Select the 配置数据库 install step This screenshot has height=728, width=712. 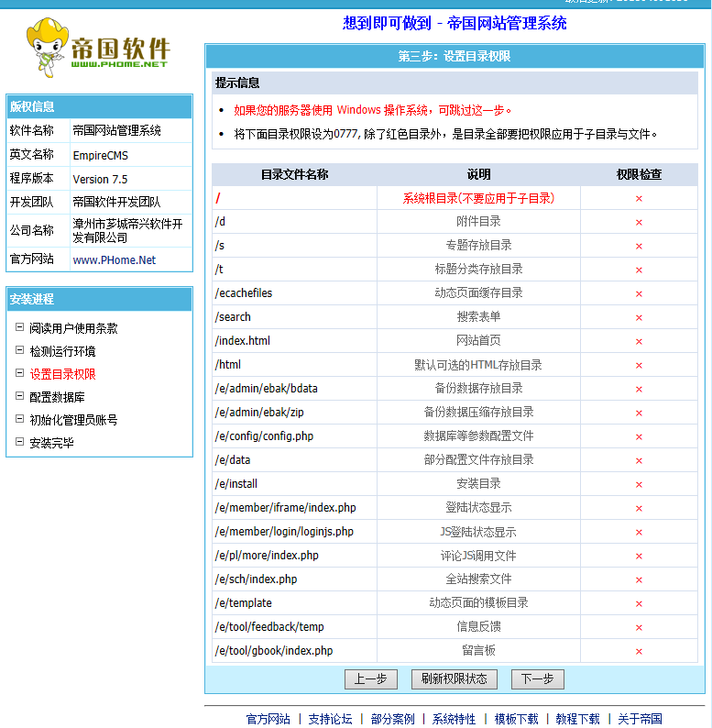click(56, 397)
